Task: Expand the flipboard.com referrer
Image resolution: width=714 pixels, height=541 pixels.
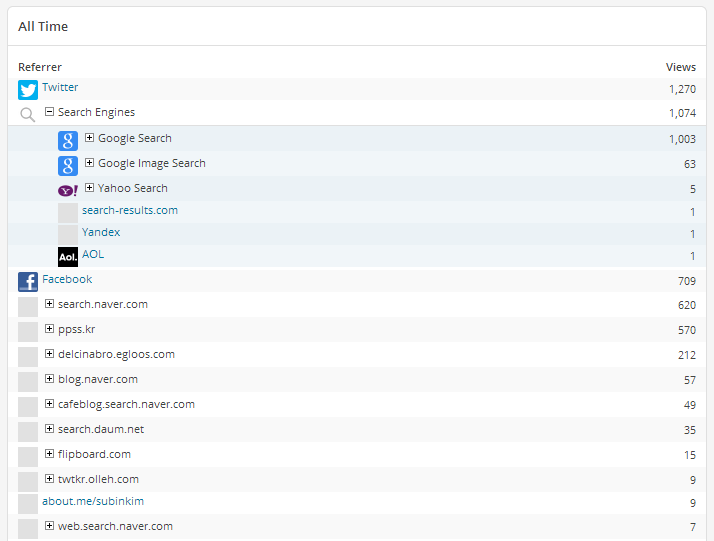Action: coord(49,454)
